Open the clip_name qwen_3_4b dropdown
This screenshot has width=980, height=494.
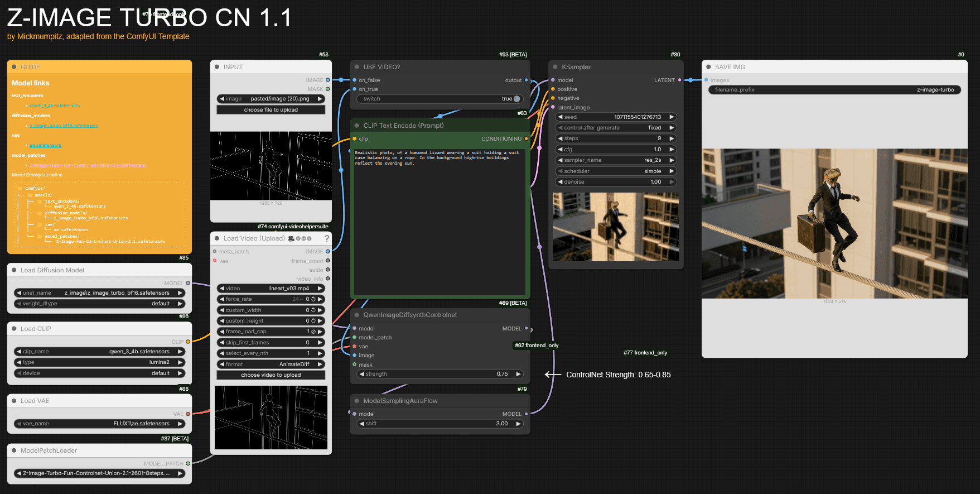click(99, 352)
